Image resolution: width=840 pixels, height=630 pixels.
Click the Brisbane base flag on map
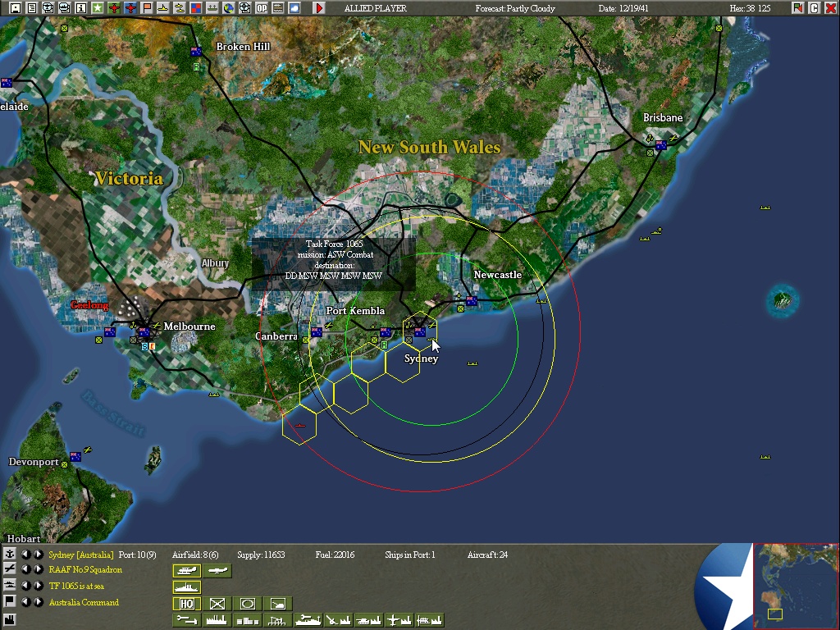click(x=661, y=145)
